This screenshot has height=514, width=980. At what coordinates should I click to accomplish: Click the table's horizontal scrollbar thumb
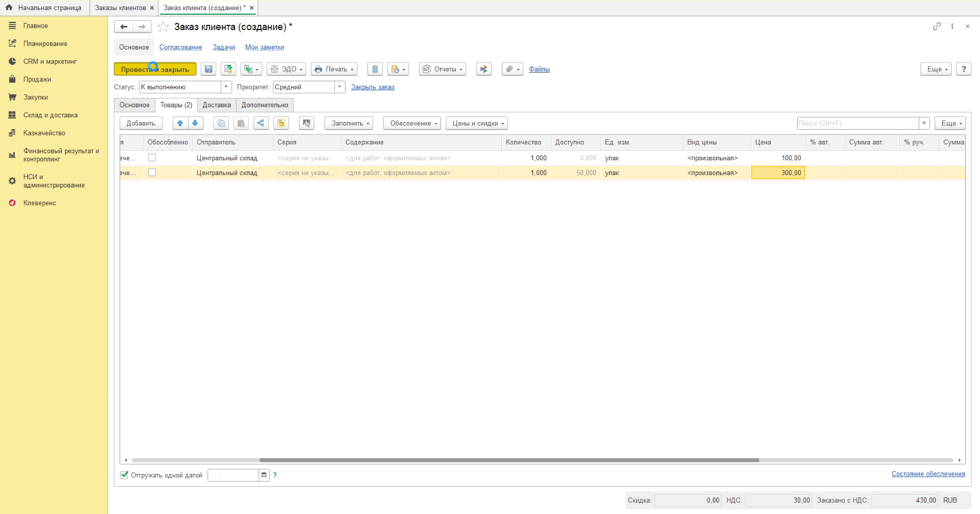pos(509,460)
